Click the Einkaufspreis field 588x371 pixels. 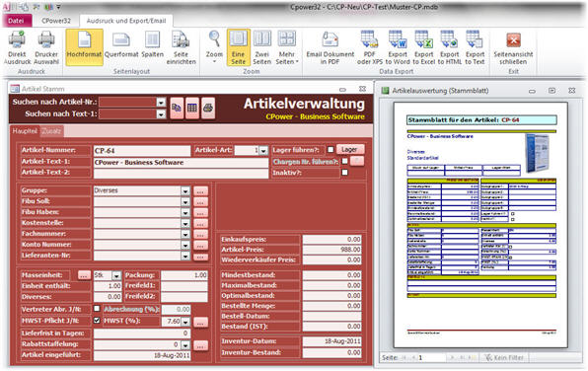[x=331, y=240]
